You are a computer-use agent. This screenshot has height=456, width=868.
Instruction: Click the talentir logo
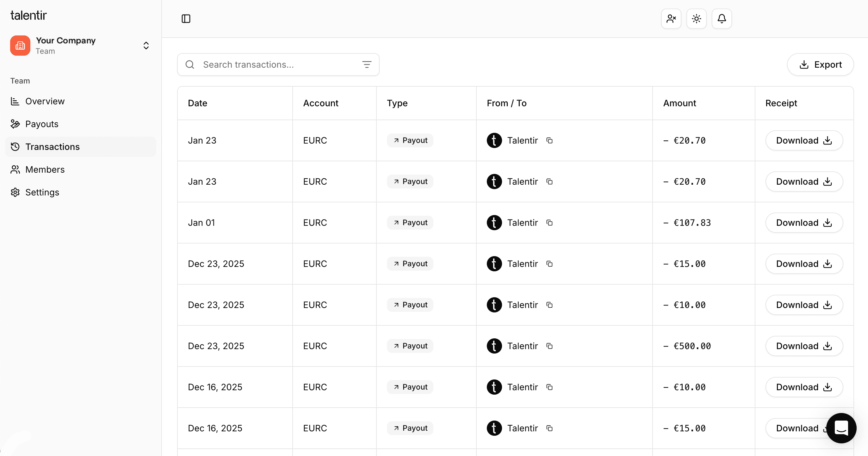coord(29,15)
